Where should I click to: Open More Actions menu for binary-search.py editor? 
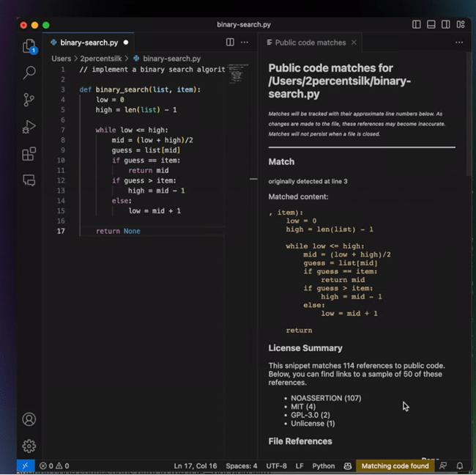245,43
